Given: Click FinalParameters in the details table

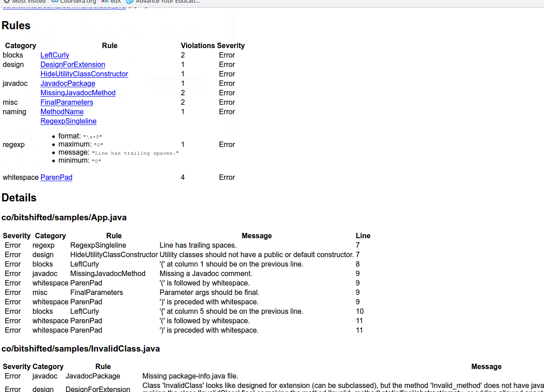Looking at the screenshot, I should click(97, 292).
